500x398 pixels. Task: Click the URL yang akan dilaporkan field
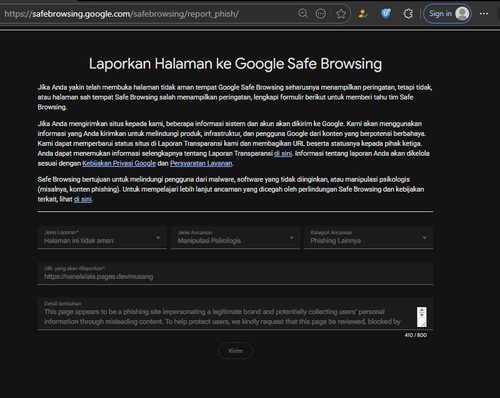point(235,273)
